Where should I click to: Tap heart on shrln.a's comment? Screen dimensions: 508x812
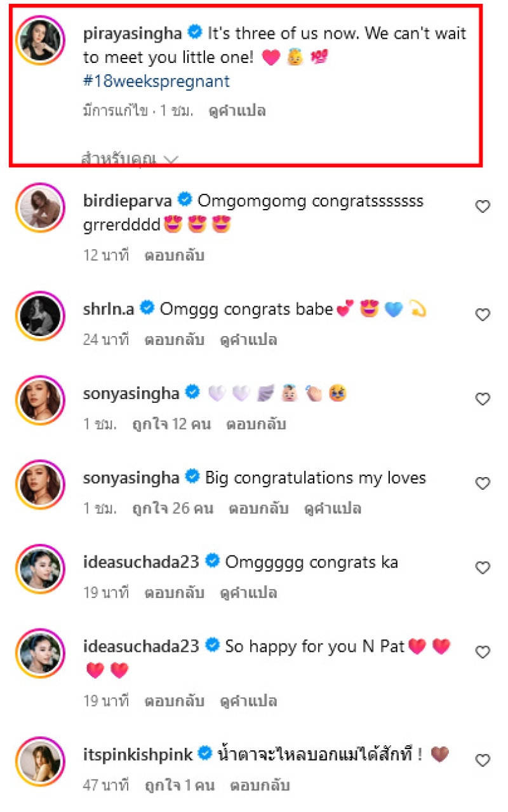[x=483, y=315]
